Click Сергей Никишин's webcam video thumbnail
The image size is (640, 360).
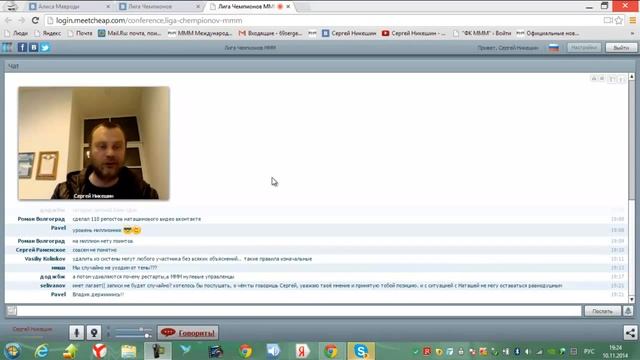point(93,143)
